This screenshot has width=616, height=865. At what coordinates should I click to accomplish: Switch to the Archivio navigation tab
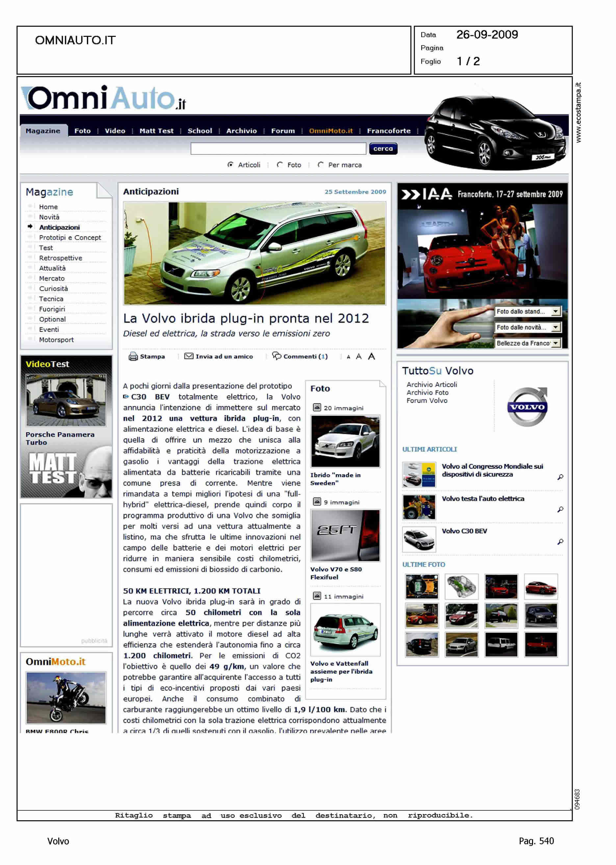(x=241, y=131)
